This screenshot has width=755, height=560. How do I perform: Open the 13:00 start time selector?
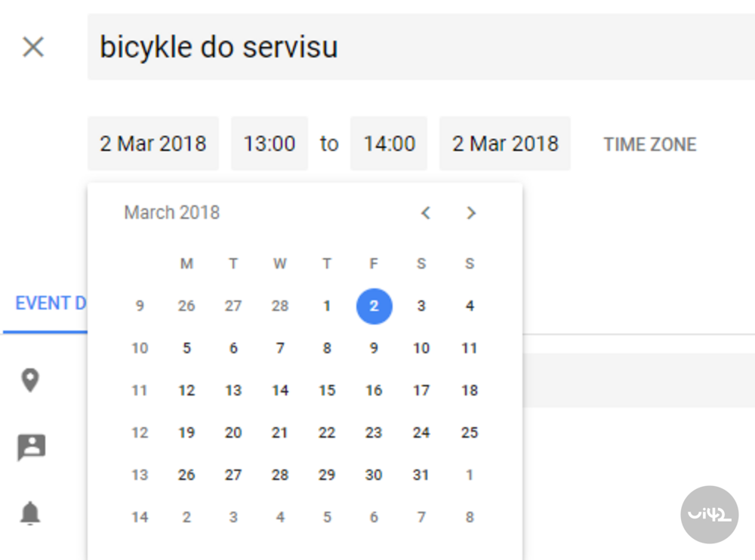(270, 143)
